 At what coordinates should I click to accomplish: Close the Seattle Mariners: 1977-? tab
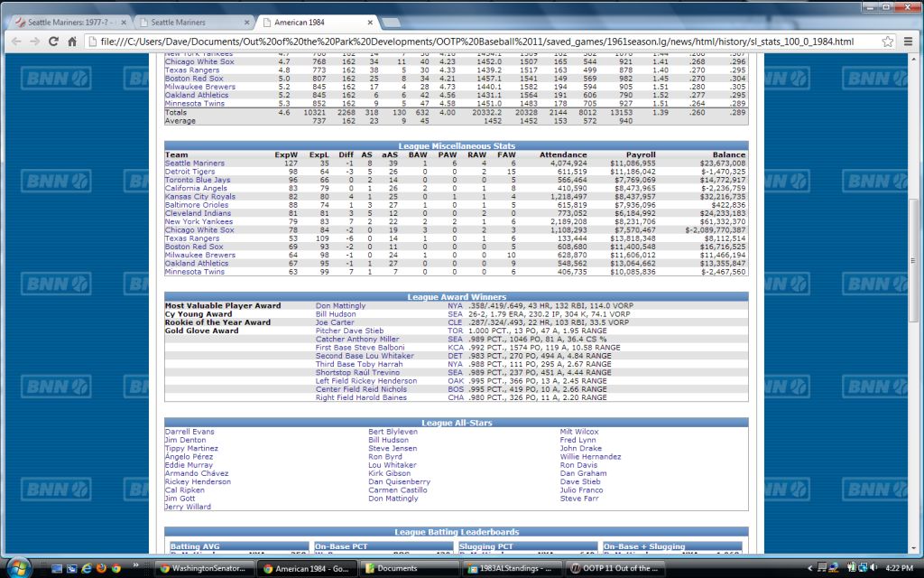pyautogui.click(x=124, y=23)
